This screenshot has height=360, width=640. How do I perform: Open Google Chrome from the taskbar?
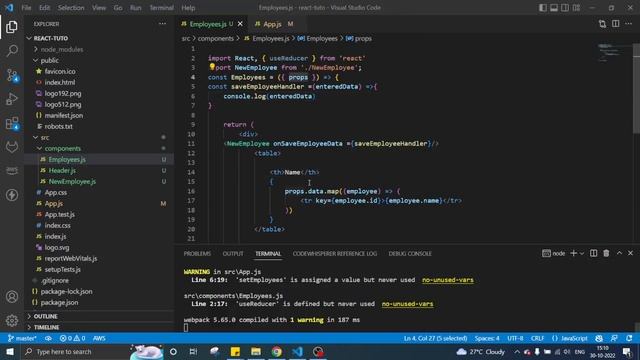pos(277,351)
